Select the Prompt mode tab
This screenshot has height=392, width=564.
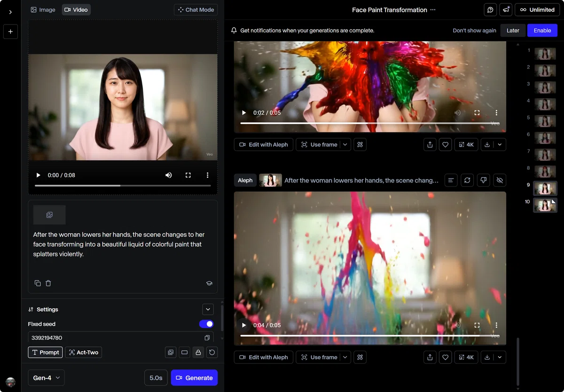45,352
